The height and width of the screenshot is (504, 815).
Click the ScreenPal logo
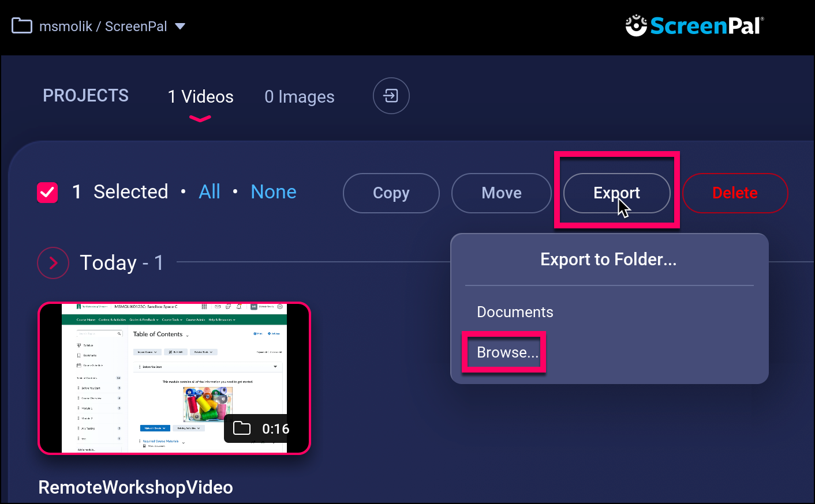click(694, 26)
